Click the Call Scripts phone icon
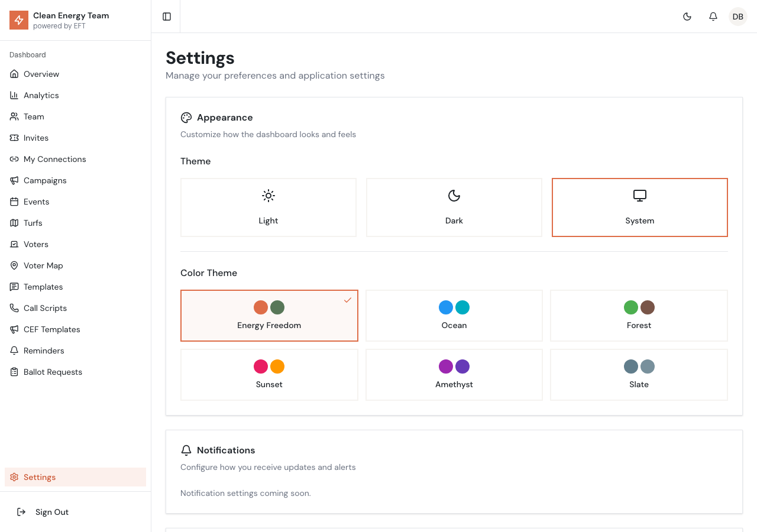The height and width of the screenshot is (532, 757). pos(14,308)
